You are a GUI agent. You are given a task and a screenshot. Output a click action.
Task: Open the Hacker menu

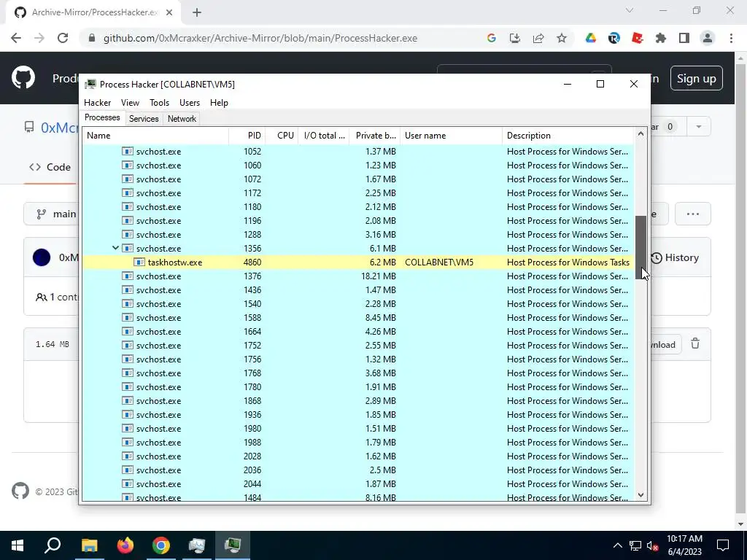(x=97, y=102)
